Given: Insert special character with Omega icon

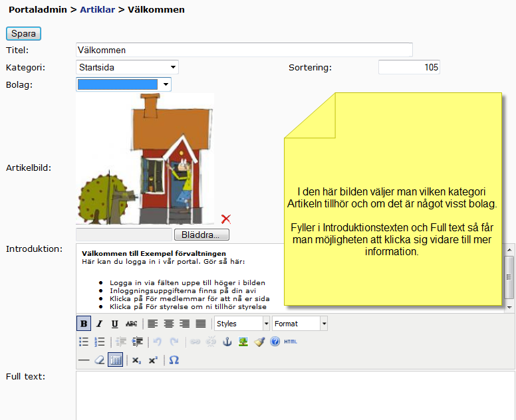Looking at the screenshot, I should click(174, 360).
